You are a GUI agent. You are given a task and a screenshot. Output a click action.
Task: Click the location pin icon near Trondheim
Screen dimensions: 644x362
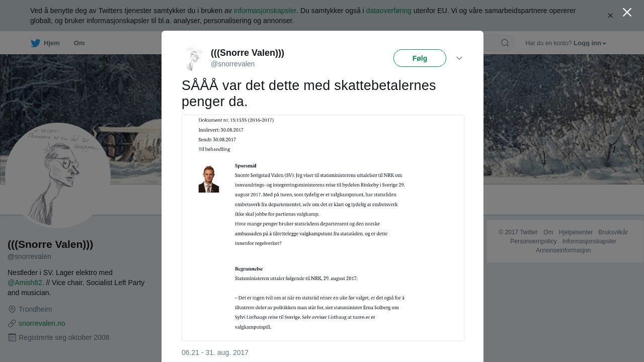[x=12, y=309]
